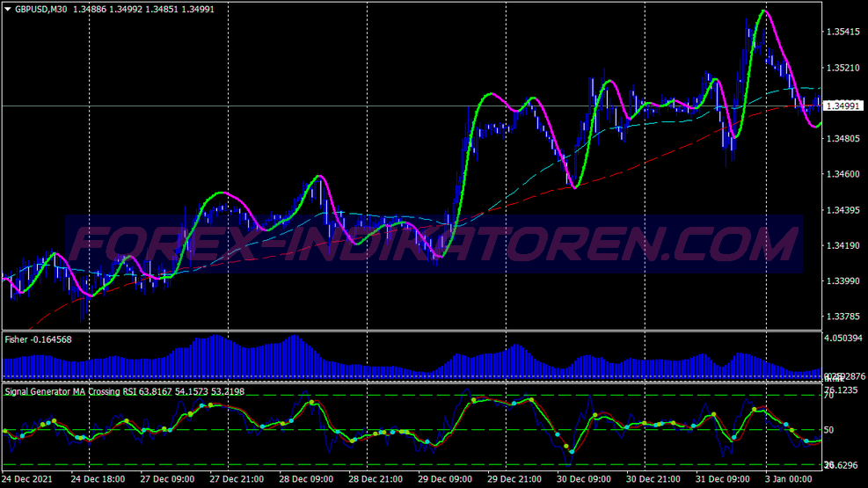Click the 1.34805 price scale value
Screen dimensions: 868x488
[843, 139]
